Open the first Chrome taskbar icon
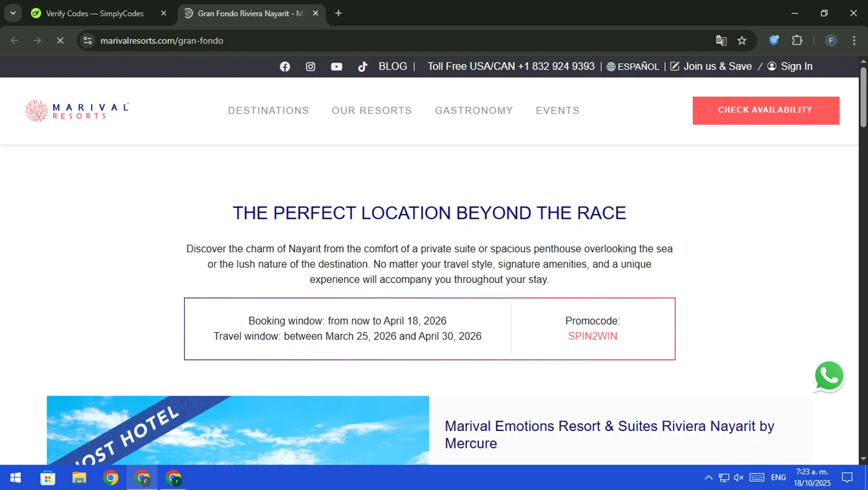 point(111,478)
